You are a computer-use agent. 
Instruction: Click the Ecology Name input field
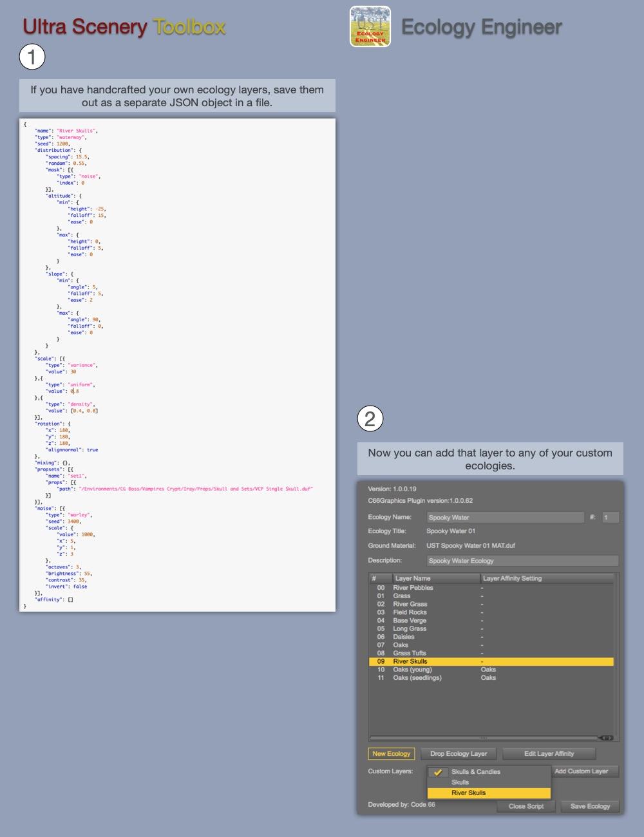coord(506,517)
